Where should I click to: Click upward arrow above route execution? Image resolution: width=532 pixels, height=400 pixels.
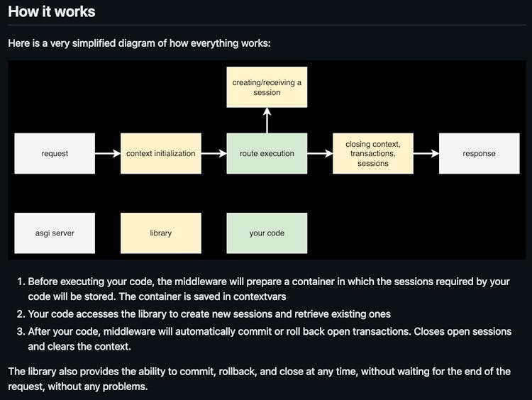(x=267, y=120)
